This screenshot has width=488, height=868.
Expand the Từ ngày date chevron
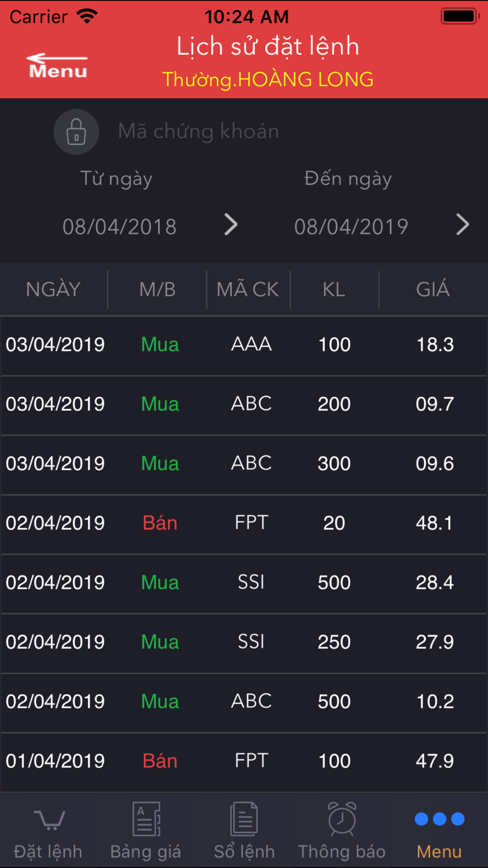coord(231,225)
